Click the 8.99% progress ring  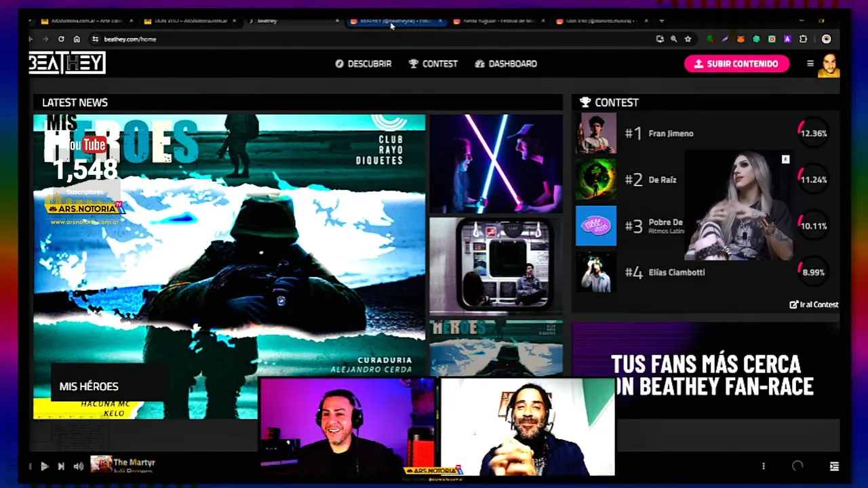point(812,272)
